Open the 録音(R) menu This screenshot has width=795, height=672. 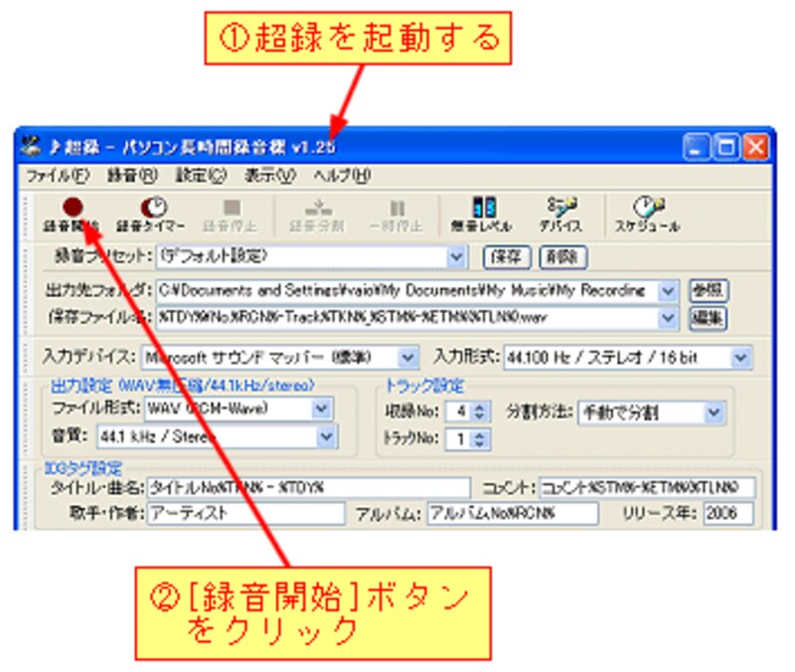pyautogui.click(x=132, y=176)
